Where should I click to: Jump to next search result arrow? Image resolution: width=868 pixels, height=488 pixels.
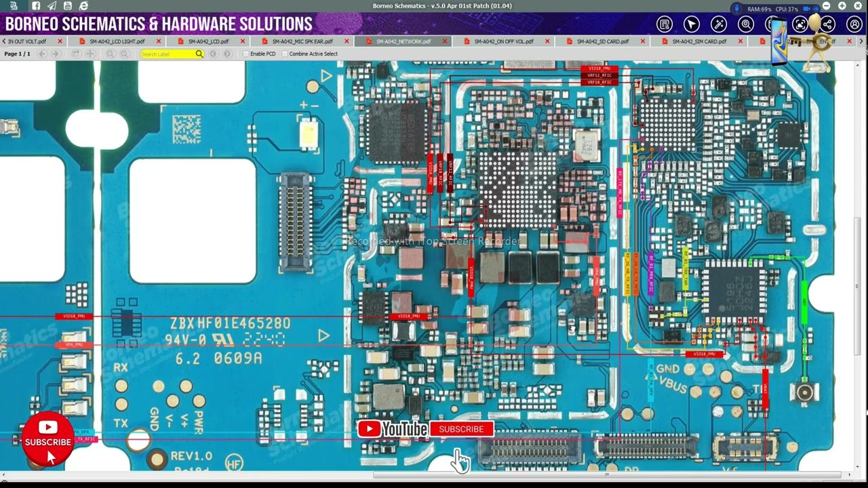click(x=227, y=54)
